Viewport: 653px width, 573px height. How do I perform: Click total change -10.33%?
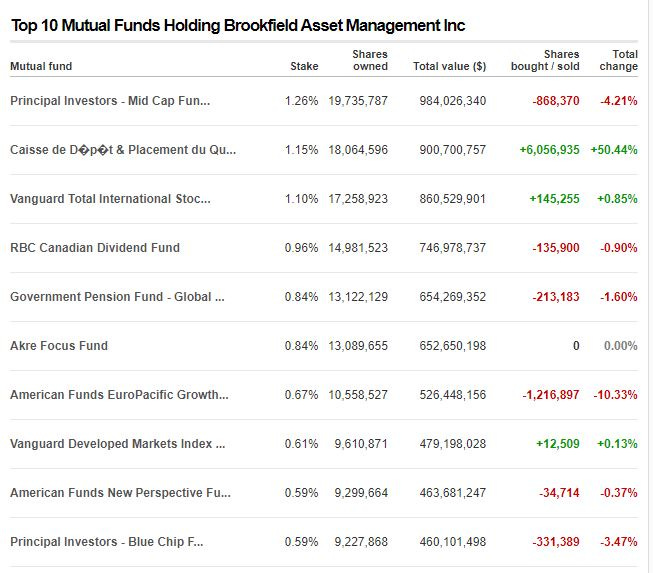click(615, 395)
